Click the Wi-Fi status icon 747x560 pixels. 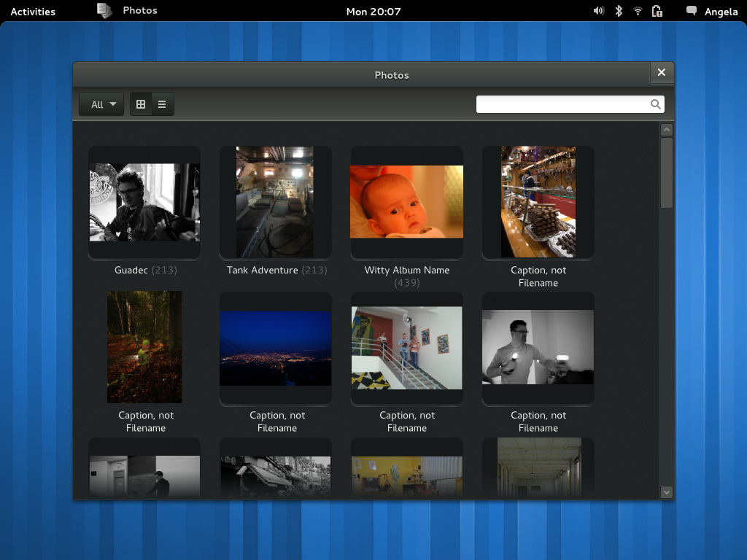(x=637, y=10)
